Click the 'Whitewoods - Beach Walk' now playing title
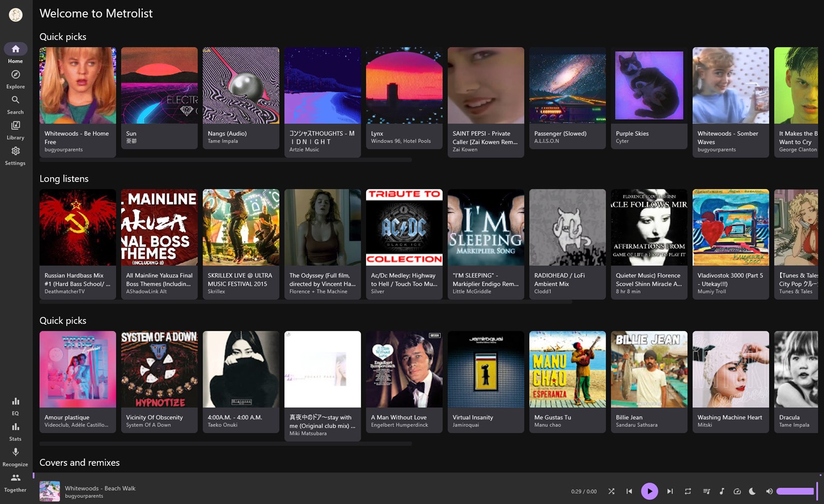The width and height of the screenshot is (824, 504). [100, 488]
